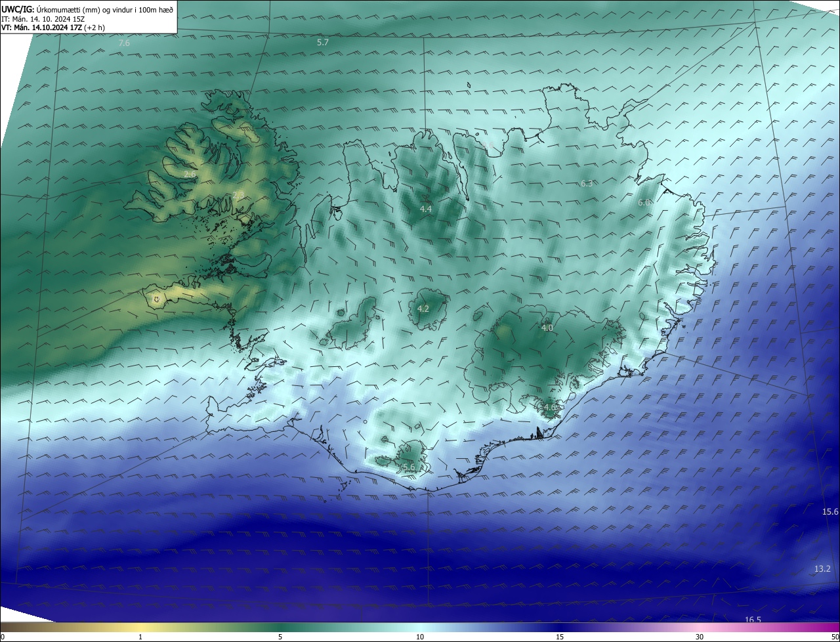Viewport: 840px width, 642px height.
Task: Click the 2.3 value in the Westfjords
Action: click(238, 194)
